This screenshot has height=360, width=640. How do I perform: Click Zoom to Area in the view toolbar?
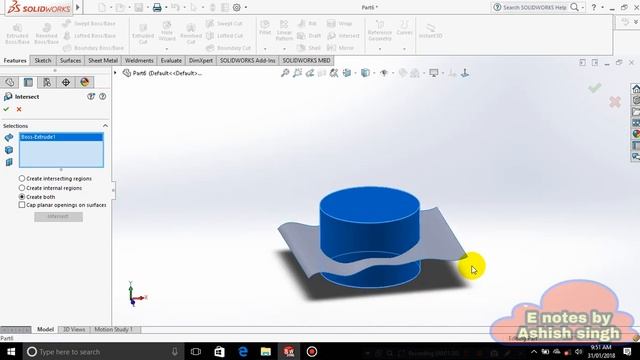pos(297,73)
